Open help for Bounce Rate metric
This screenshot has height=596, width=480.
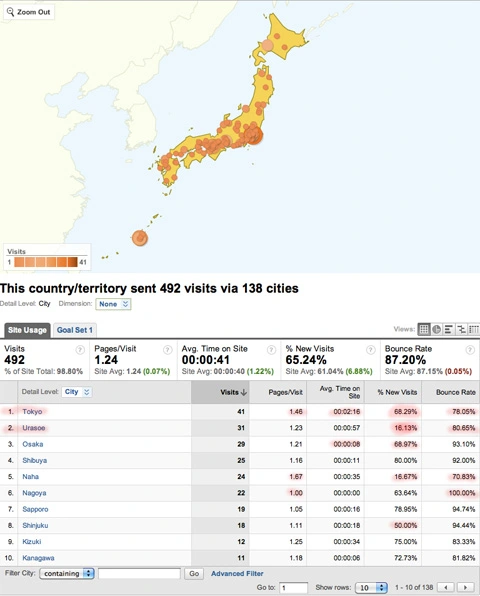click(470, 350)
